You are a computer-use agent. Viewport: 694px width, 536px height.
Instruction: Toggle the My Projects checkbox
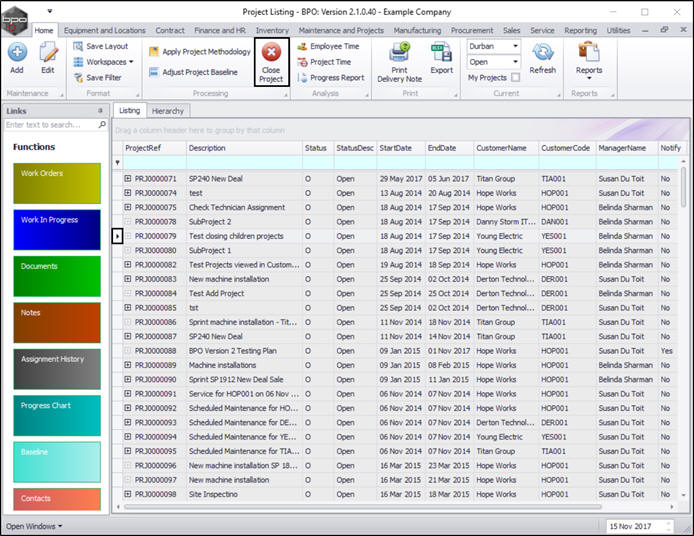click(x=515, y=77)
